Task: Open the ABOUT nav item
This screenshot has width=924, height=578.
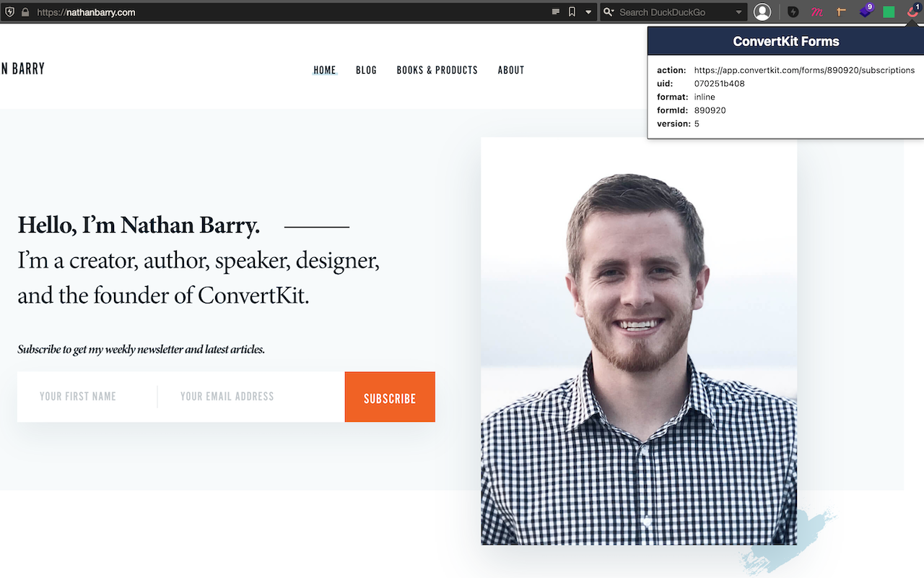Action: coord(511,70)
